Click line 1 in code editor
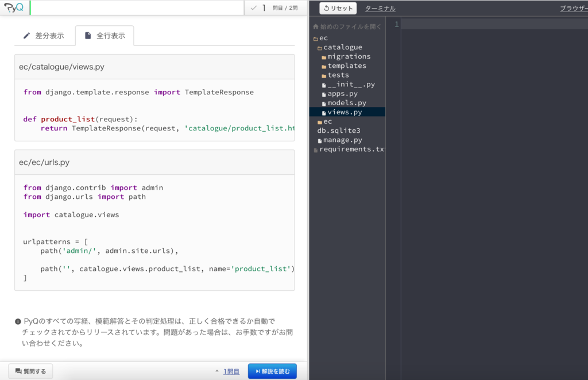 [x=494, y=24]
